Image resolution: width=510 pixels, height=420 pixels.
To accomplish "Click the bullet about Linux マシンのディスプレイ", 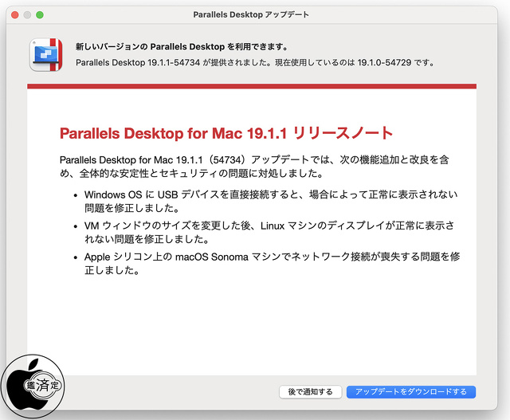I will click(x=269, y=232).
